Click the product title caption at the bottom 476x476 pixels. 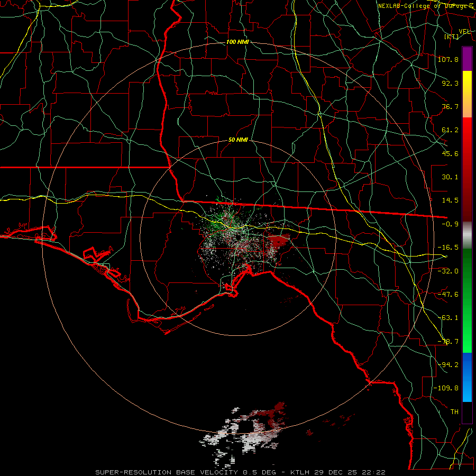241,472
